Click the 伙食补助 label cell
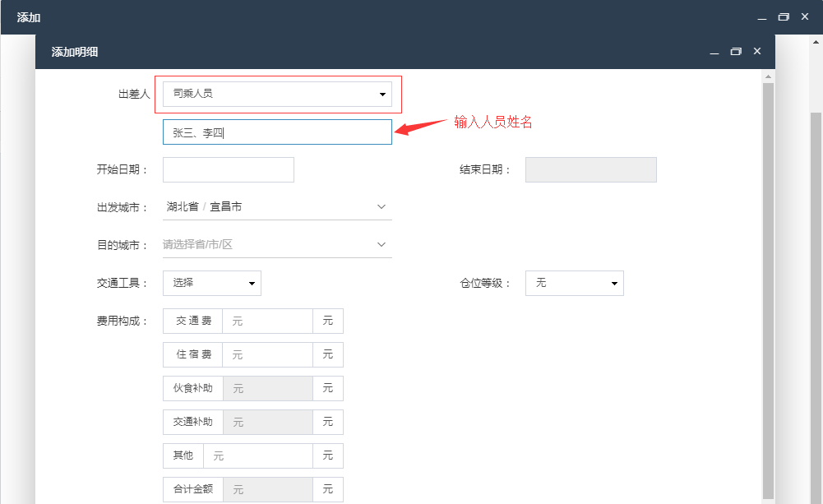This screenshot has height=504, width=823. tap(192, 389)
